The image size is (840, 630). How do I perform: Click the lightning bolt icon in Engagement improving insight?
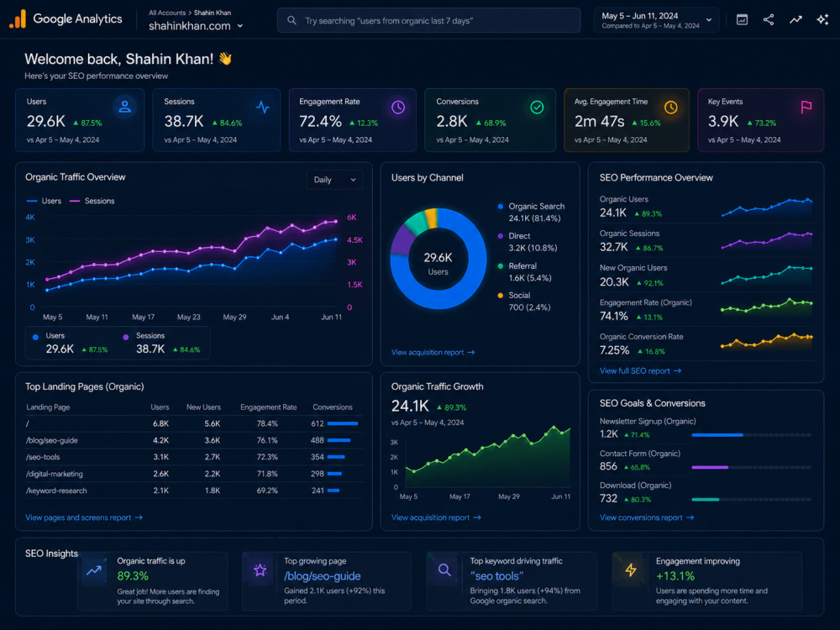(631, 570)
